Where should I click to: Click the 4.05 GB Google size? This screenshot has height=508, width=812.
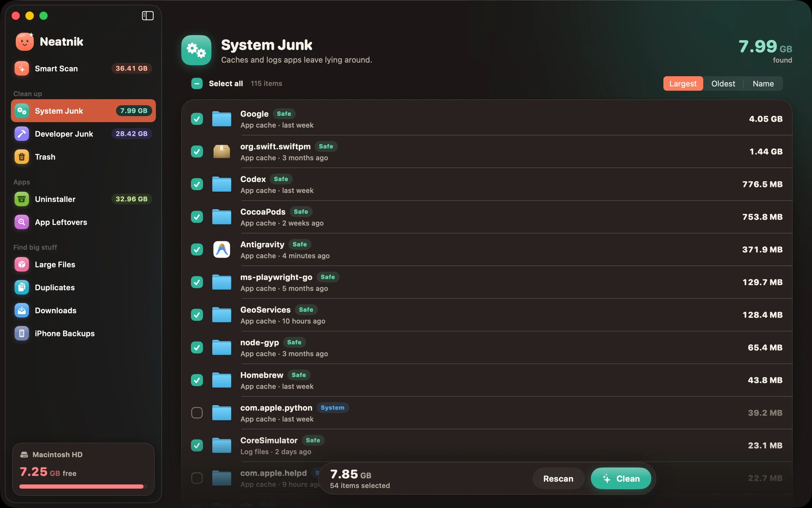click(766, 119)
